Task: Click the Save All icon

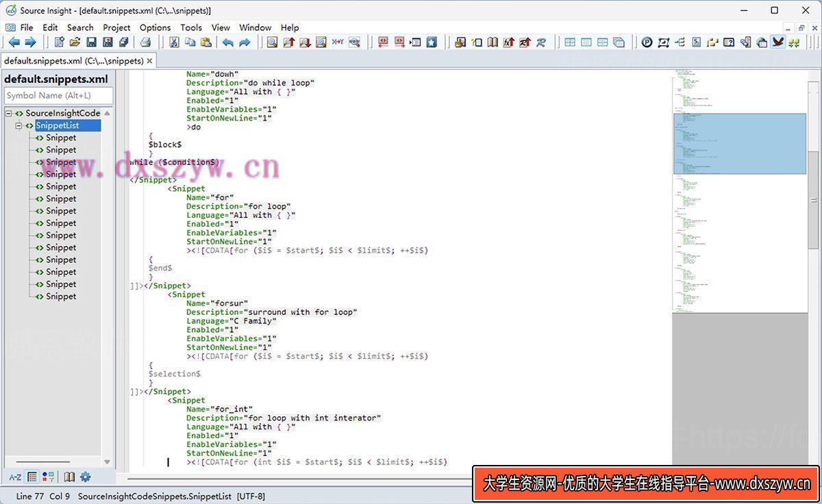Action: pos(123,42)
